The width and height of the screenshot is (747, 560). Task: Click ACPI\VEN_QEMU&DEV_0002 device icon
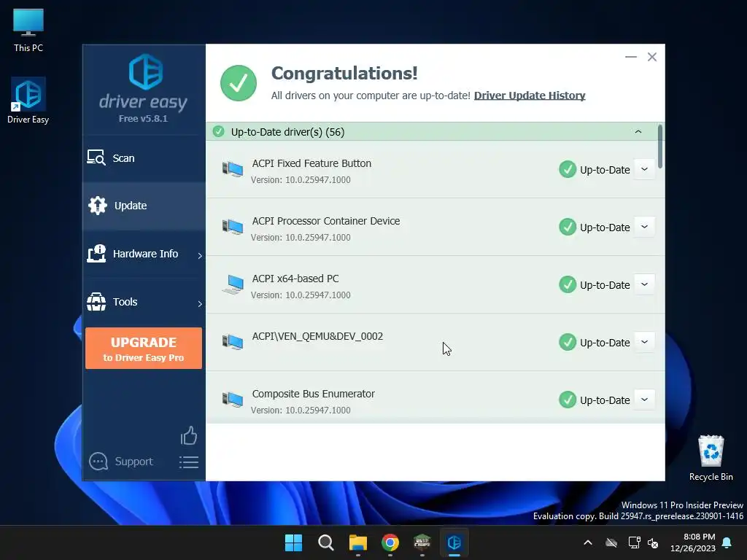tap(233, 342)
